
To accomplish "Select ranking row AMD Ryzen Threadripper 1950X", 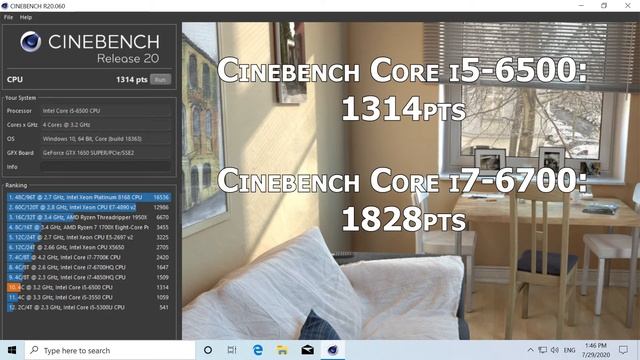I will pos(89,217).
